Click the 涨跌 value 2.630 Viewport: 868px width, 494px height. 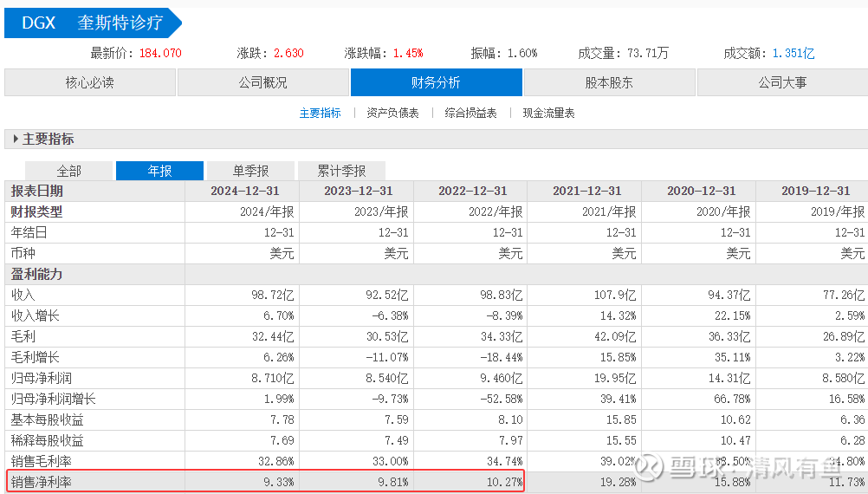(x=288, y=53)
